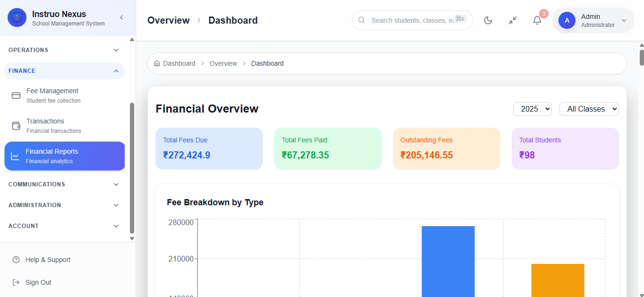Open the 2025 year dropdown
Image resolution: width=644 pixels, height=297 pixels.
[x=532, y=109]
